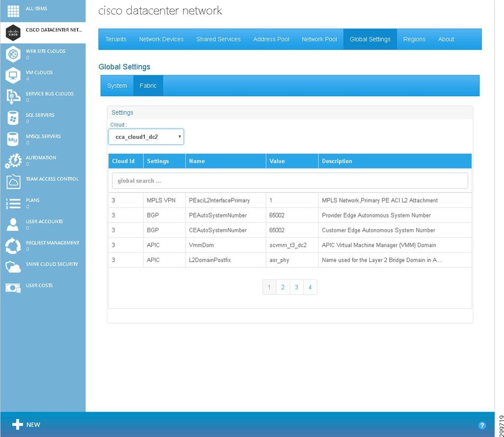This screenshot has width=504, height=437.
Task: Select the Fabric sub-tab
Action: [148, 86]
